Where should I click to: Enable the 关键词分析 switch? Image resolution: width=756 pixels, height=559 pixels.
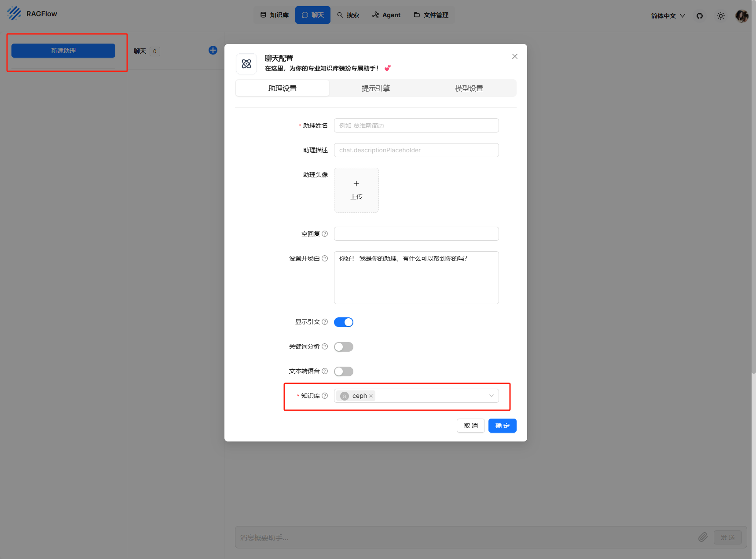(344, 347)
